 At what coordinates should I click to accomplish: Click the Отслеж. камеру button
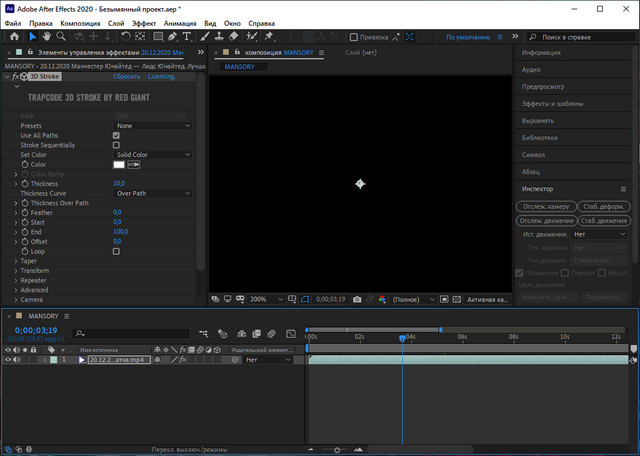click(x=545, y=207)
